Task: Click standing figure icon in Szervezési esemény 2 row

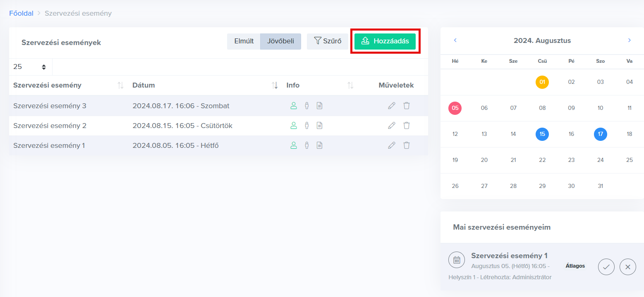Action: 307,126
